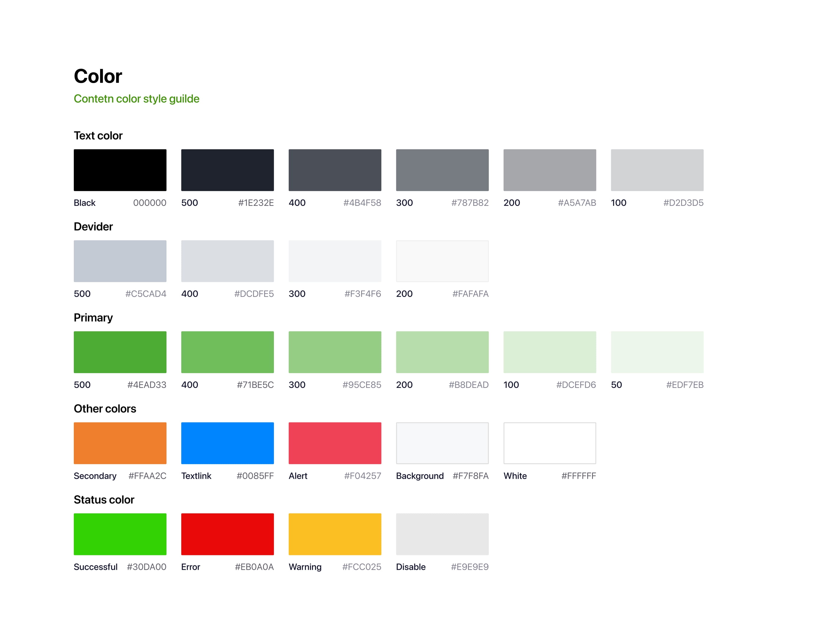The height and width of the screenshot is (630, 840).
Task: Select the #D2D3D5 text color swatch
Action: [657, 170]
